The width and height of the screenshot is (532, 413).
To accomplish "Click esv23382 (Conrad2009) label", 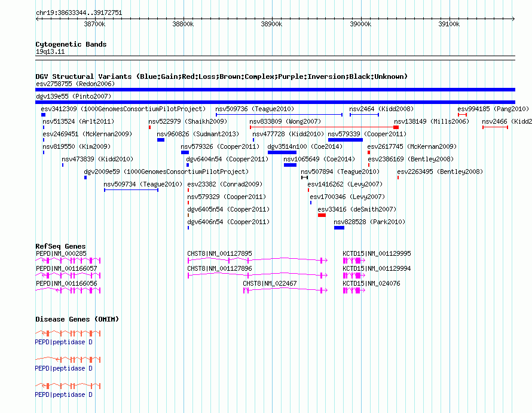I will (225, 184).
